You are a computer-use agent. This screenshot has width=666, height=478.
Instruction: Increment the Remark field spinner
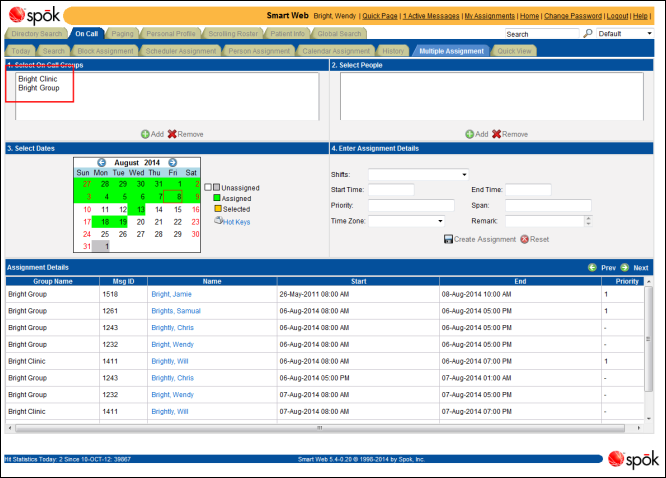(x=588, y=218)
